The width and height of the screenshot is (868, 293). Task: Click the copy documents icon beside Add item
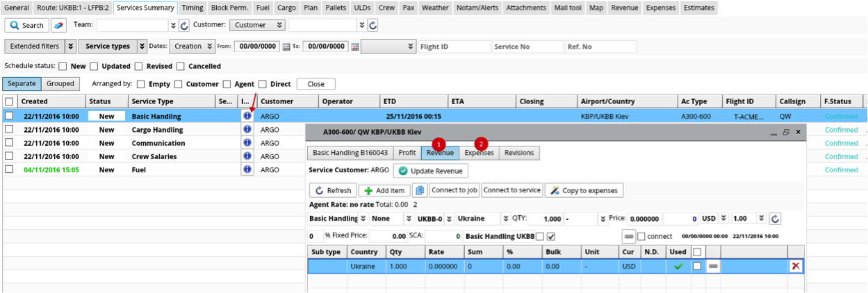pyautogui.click(x=419, y=190)
